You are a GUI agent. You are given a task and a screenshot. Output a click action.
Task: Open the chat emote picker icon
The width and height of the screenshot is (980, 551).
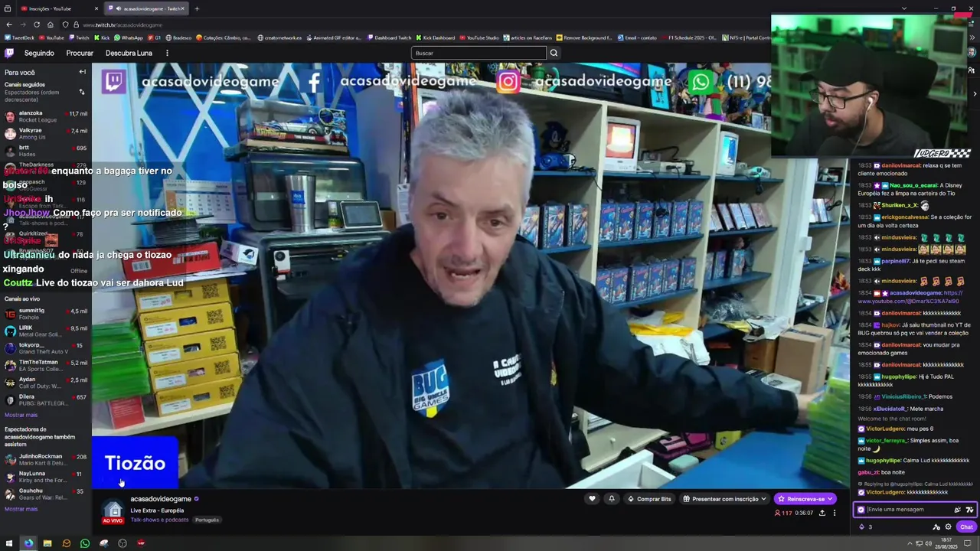(969, 510)
